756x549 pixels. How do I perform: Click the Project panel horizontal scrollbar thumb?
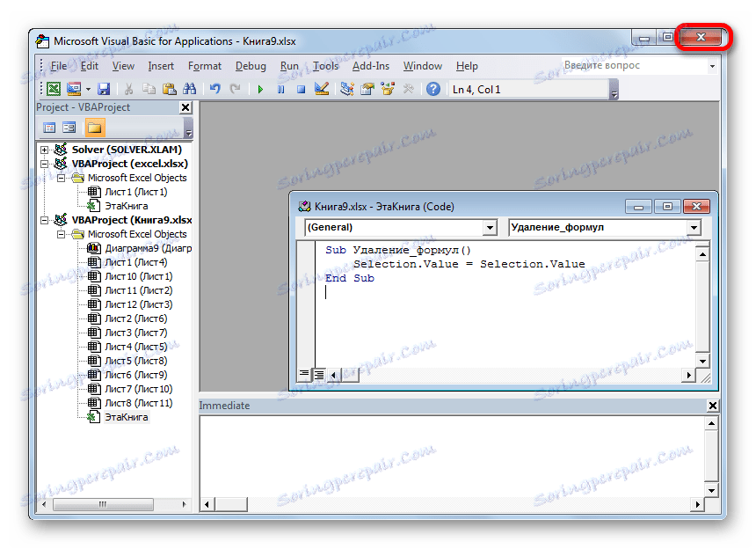coord(103,505)
